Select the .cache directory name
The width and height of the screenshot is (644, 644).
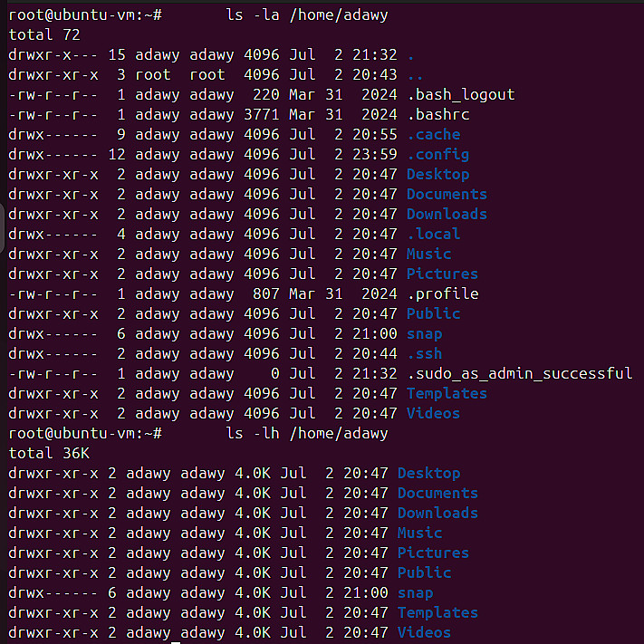(433, 135)
